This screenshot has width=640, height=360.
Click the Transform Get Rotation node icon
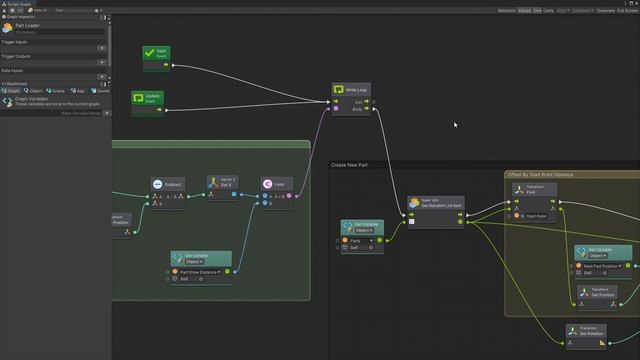pyautogui.click(x=573, y=331)
